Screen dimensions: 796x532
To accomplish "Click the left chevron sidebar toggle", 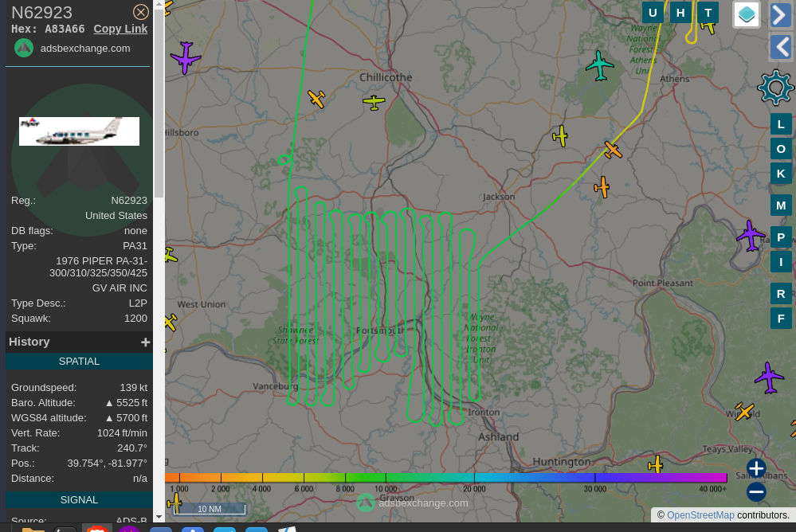I will tap(781, 47).
